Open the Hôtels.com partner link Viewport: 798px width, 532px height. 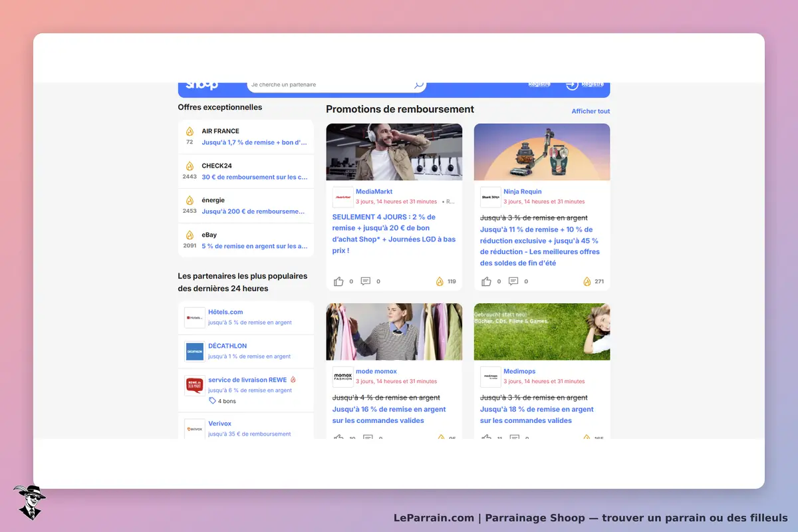coord(225,312)
